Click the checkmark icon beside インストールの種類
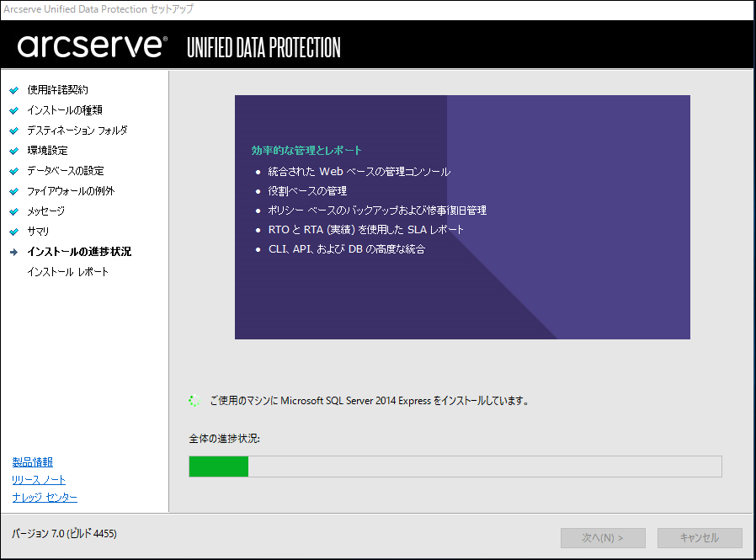756x560 pixels. (14, 110)
